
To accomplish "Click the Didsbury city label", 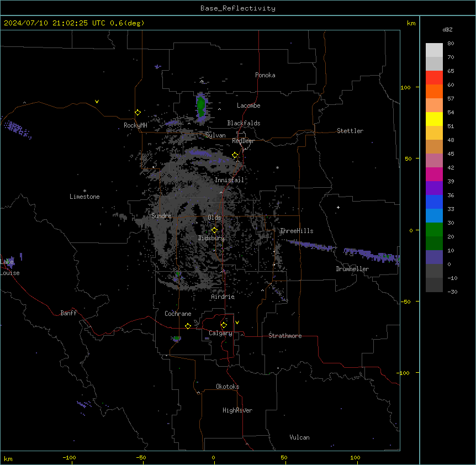I will (x=211, y=238).
